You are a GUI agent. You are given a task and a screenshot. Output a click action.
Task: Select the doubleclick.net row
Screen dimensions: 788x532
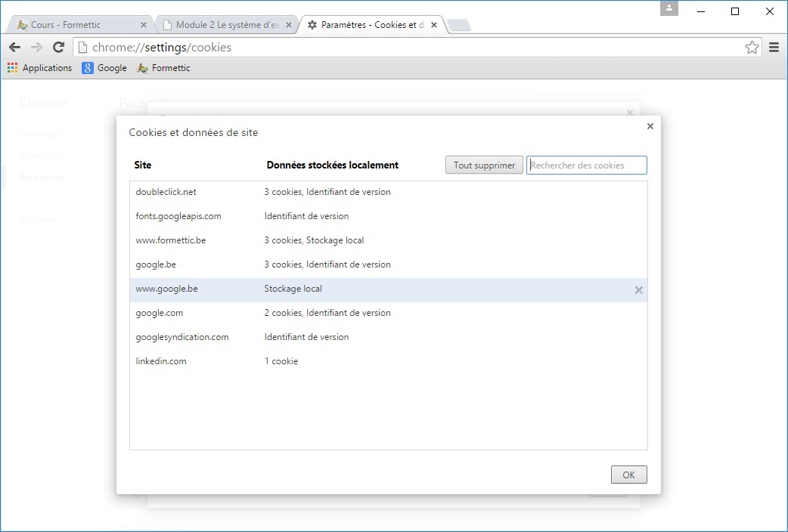click(389, 192)
